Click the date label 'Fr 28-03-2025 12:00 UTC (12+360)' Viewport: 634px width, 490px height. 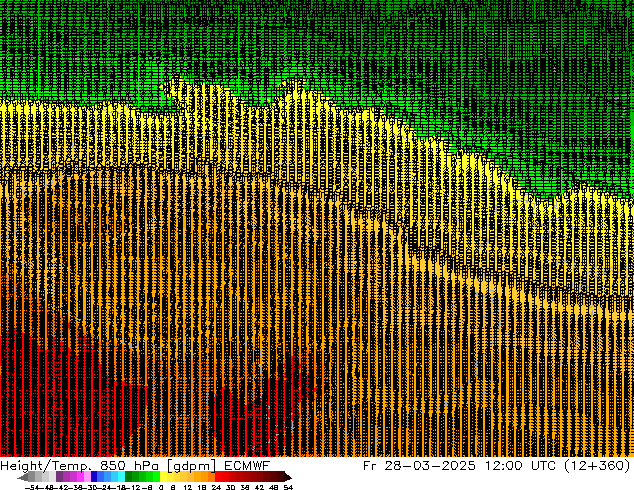coord(497,466)
